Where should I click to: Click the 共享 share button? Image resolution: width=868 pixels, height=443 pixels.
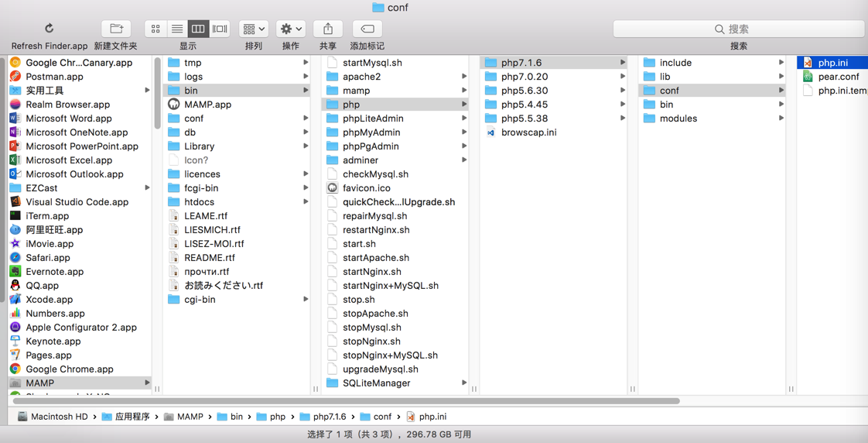tap(328, 29)
